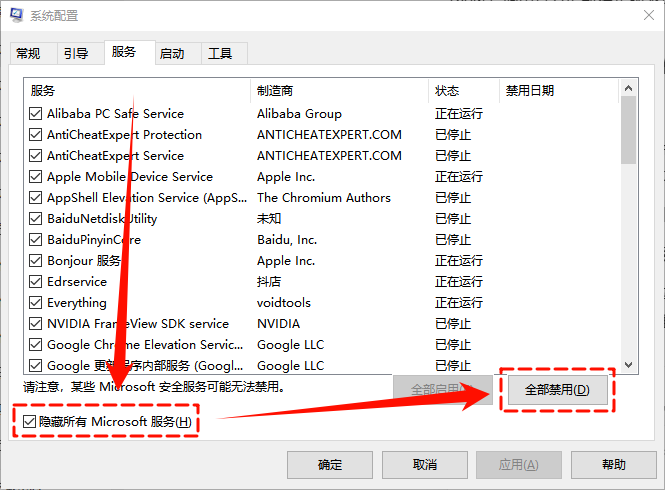Click the scrollbar up arrow
Image resolution: width=665 pixels, height=490 pixels.
click(x=629, y=88)
